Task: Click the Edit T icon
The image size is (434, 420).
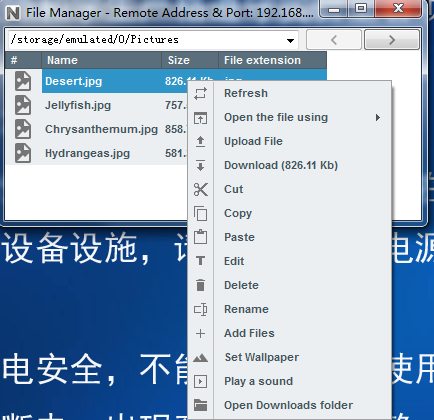Action: pos(200,261)
